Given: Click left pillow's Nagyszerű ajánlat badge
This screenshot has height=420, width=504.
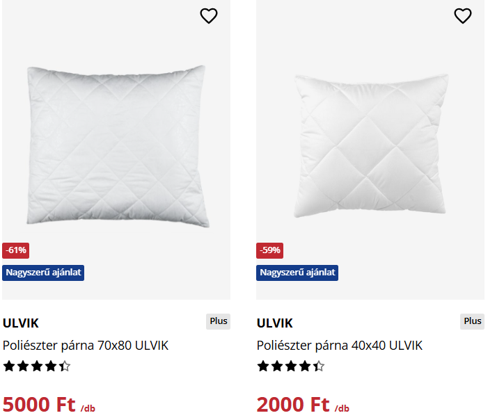Looking at the screenshot, I should (43, 272).
